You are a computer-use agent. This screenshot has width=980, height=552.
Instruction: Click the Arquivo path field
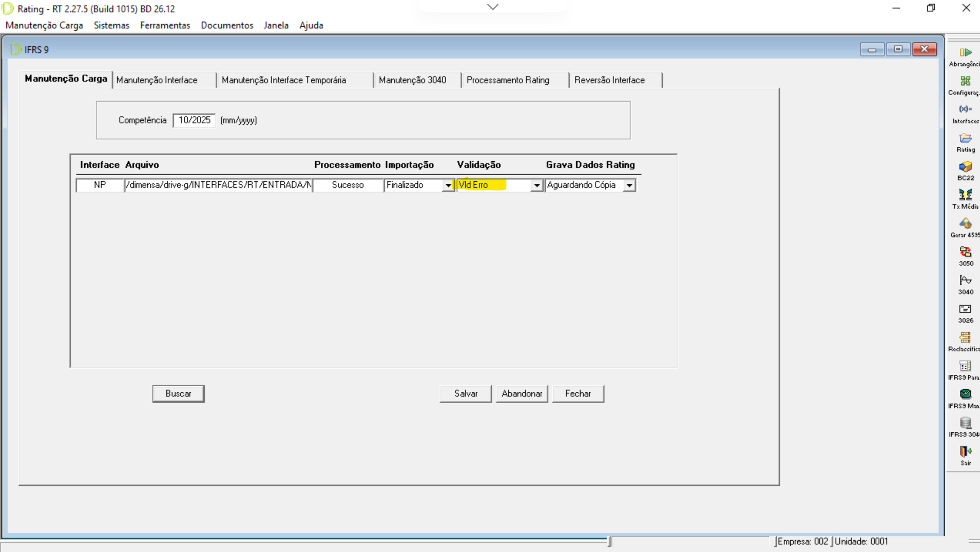coord(218,185)
